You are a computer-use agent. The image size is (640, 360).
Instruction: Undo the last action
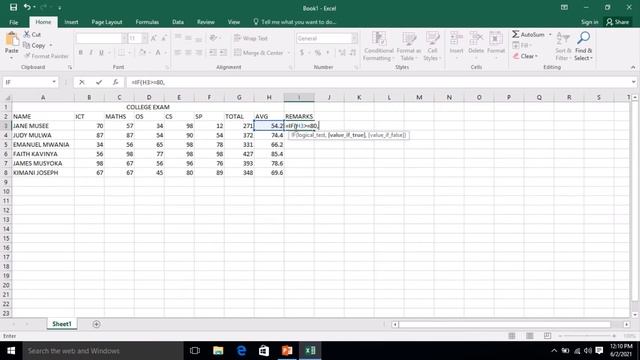pyautogui.click(x=27, y=7)
